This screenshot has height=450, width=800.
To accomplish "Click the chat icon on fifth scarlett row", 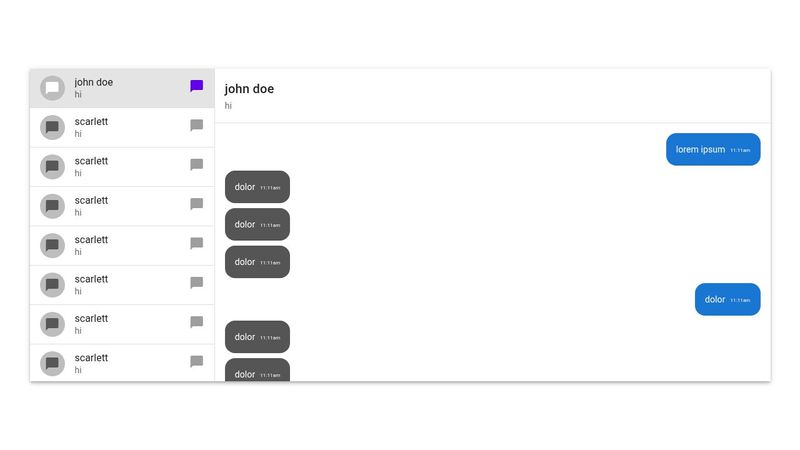I will pos(196,283).
